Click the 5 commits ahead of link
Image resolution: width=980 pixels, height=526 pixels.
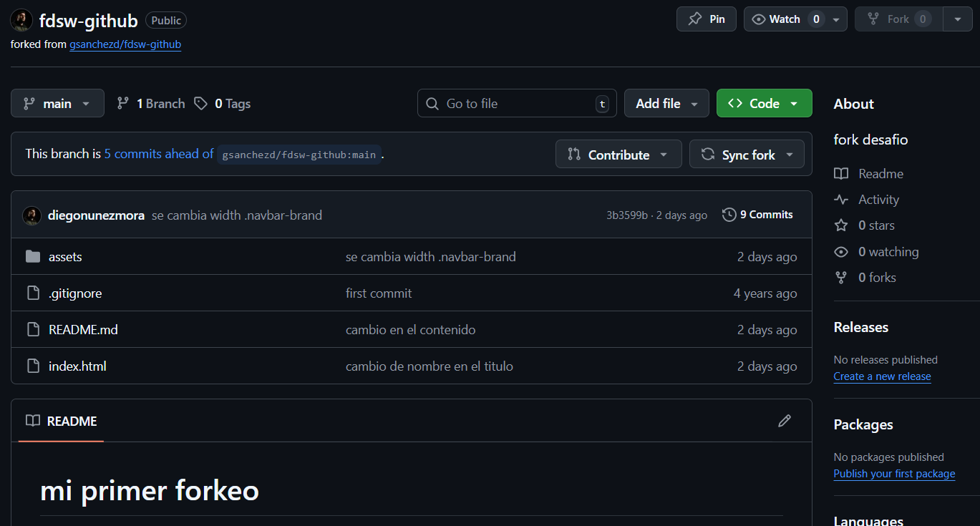(x=159, y=154)
